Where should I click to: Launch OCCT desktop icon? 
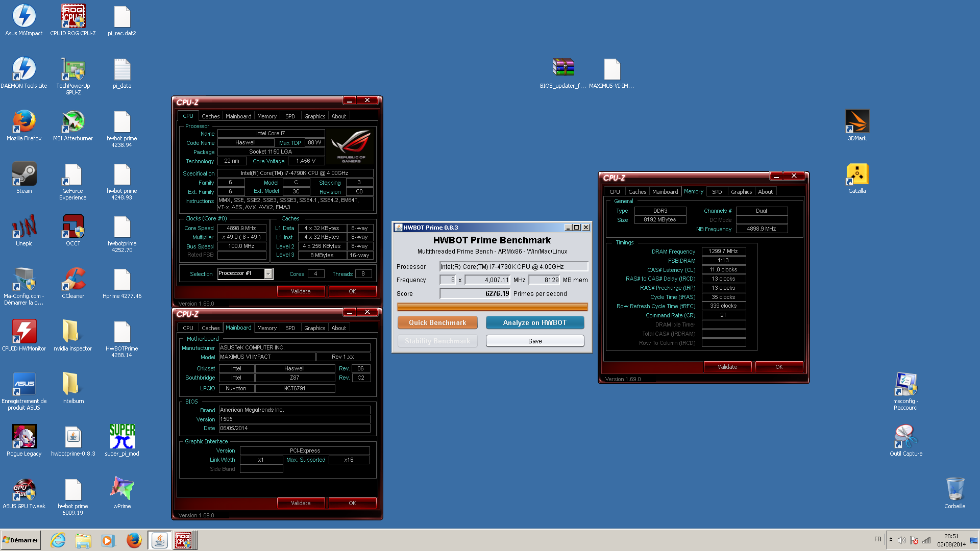coord(73,231)
